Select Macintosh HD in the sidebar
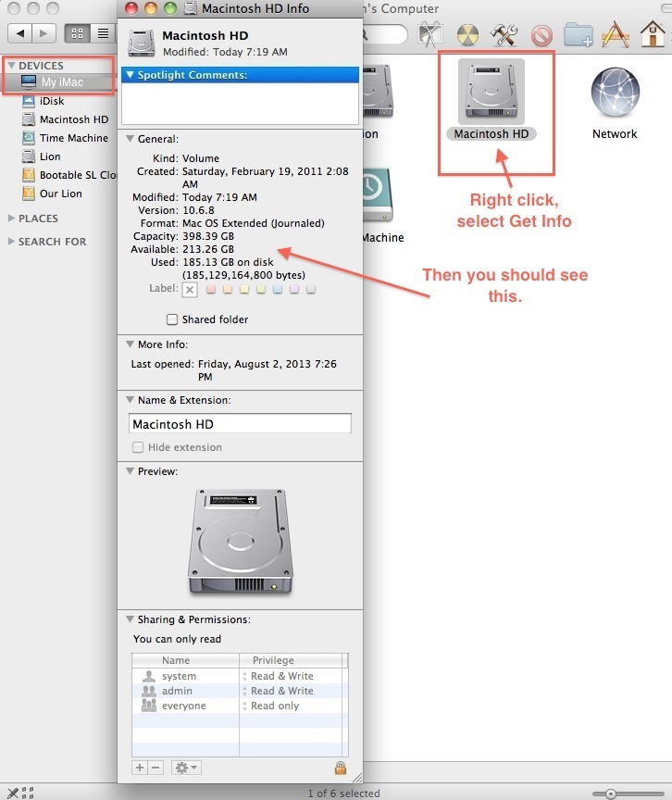 tap(66, 119)
